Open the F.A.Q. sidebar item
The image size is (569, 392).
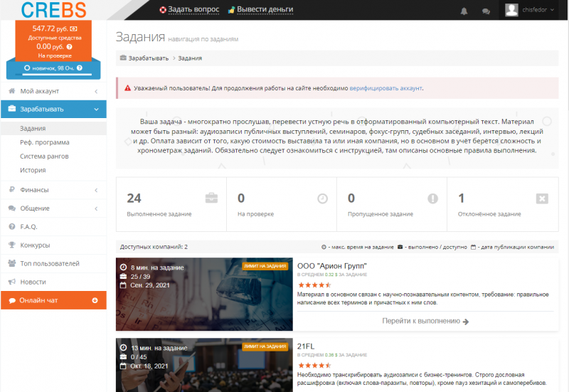point(54,227)
